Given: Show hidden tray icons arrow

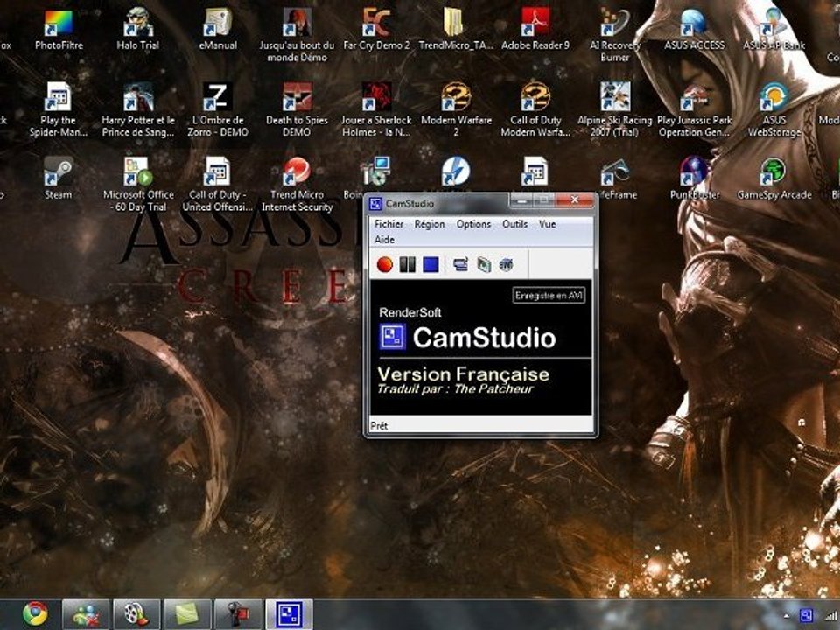Looking at the screenshot, I should click(786, 615).
